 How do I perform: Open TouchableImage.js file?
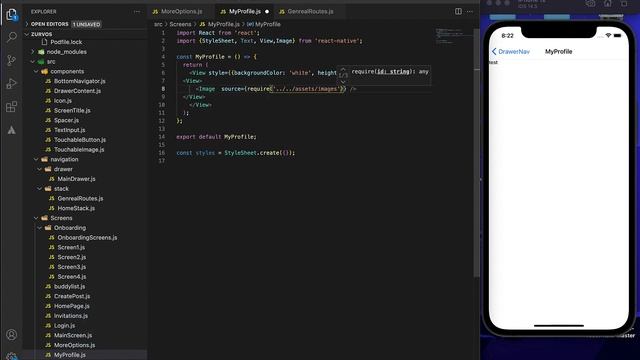79,150
